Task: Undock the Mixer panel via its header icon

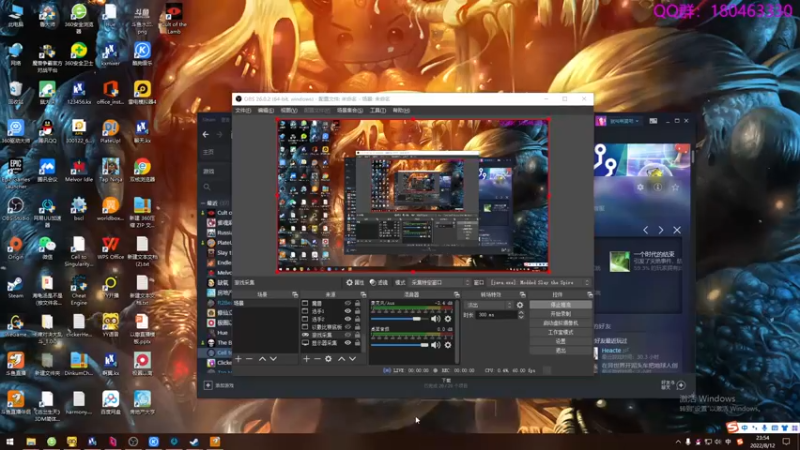Action: tap(457, 294)
